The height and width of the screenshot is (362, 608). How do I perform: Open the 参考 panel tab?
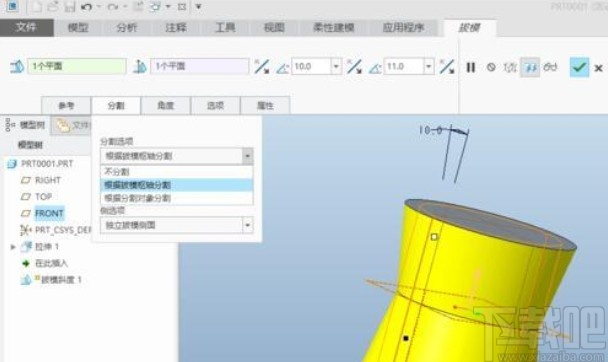coord(66,105)
